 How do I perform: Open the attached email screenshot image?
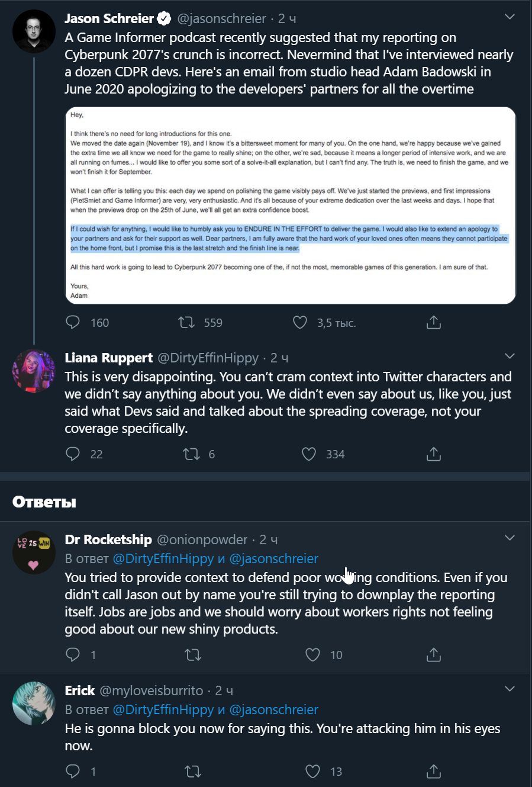point(290,205)
